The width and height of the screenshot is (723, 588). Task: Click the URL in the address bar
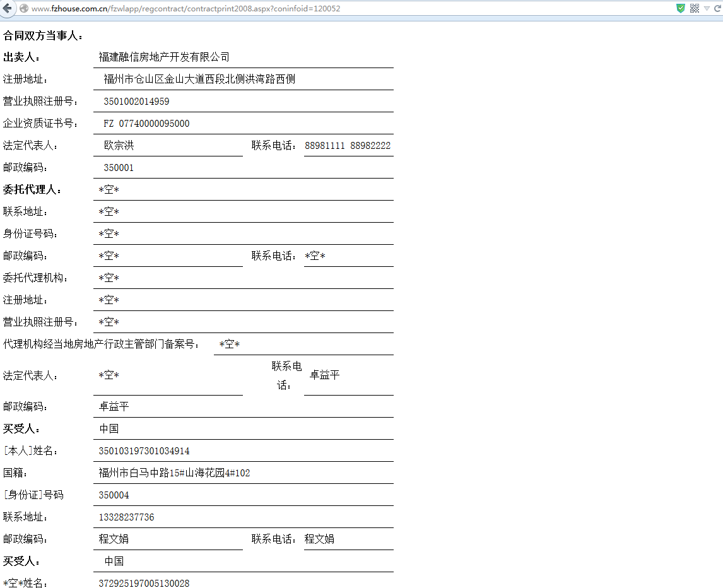point(186,8)
